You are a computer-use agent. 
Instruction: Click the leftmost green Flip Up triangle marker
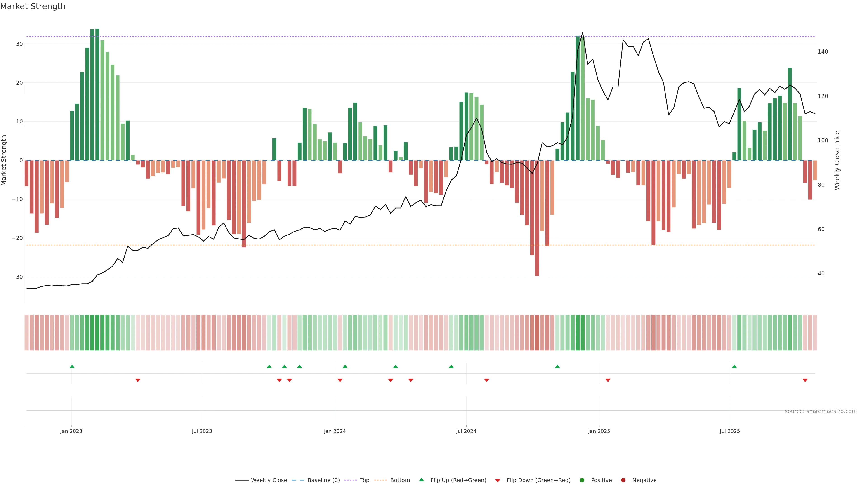[72, 366]
